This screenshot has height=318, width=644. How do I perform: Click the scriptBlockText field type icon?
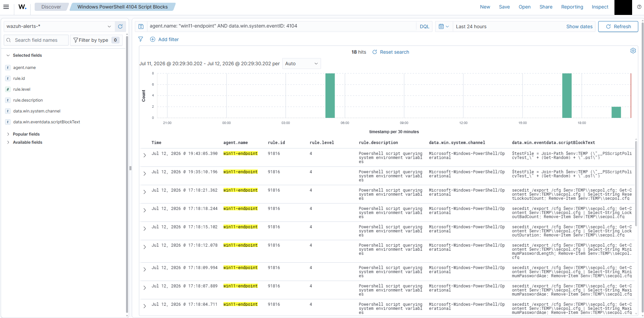coord(8,122)
